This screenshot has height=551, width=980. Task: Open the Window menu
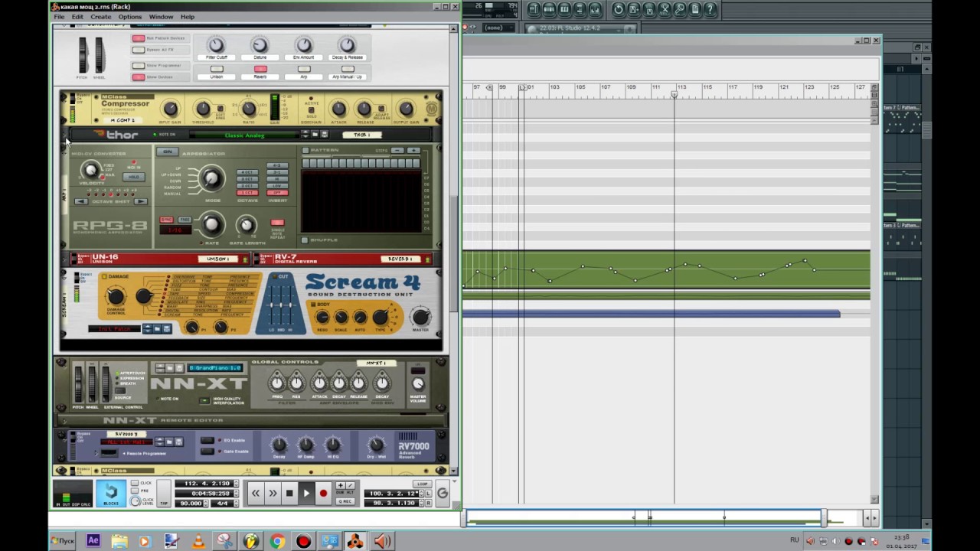[x=161, y=17]
